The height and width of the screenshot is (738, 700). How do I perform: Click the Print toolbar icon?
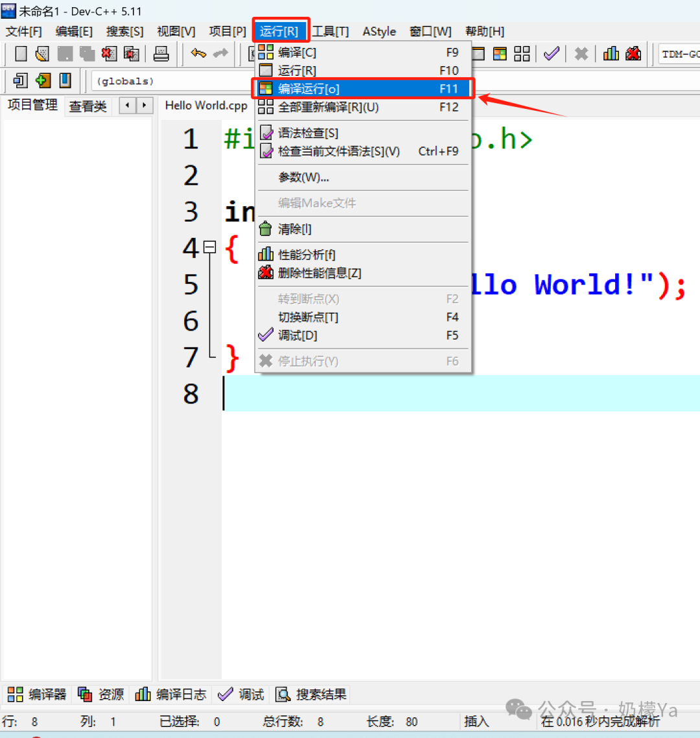[x=161, y=54]
